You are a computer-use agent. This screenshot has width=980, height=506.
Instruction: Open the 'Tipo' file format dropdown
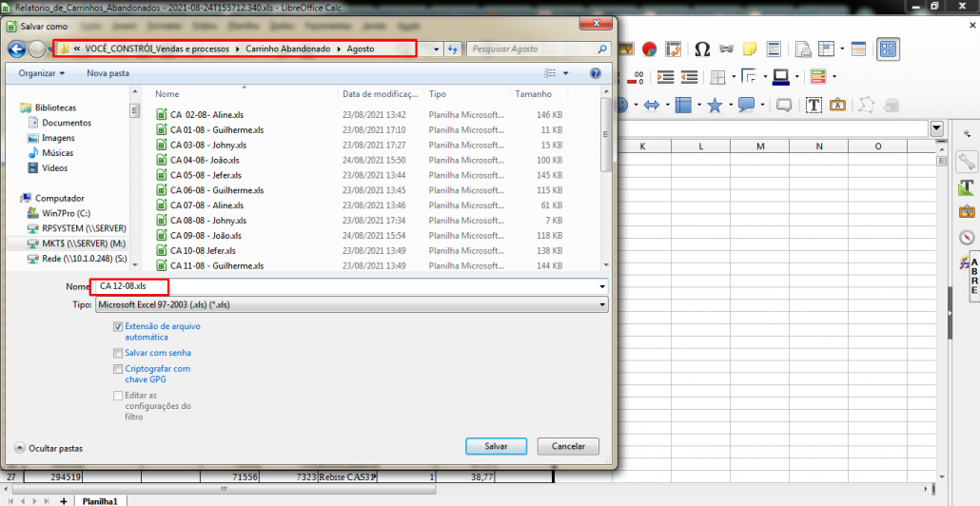click(x=350, y=305)
